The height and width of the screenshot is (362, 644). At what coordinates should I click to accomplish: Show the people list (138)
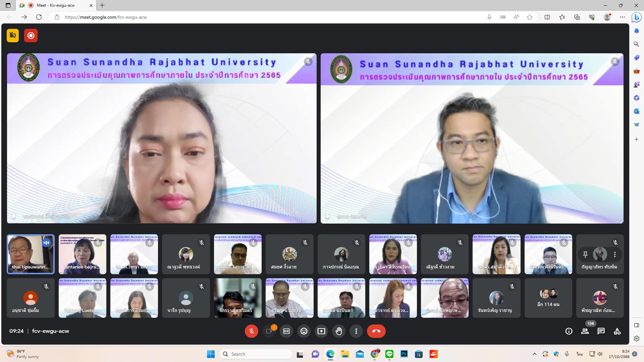pyautogui.click(x=585, y=331)
